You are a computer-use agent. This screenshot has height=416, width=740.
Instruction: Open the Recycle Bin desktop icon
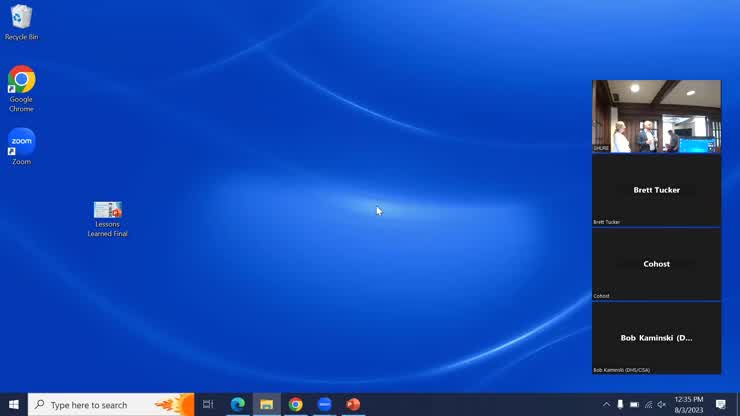click(x=21, y=18)
